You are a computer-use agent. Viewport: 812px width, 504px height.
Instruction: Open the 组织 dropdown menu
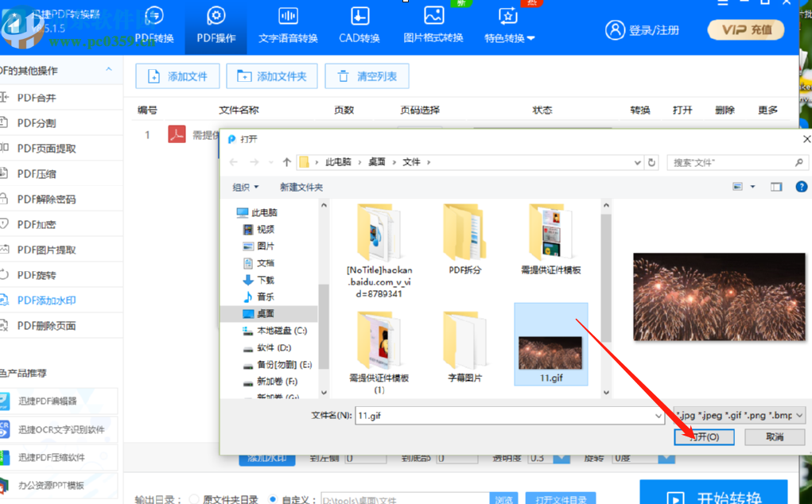(x=246, y=188)
